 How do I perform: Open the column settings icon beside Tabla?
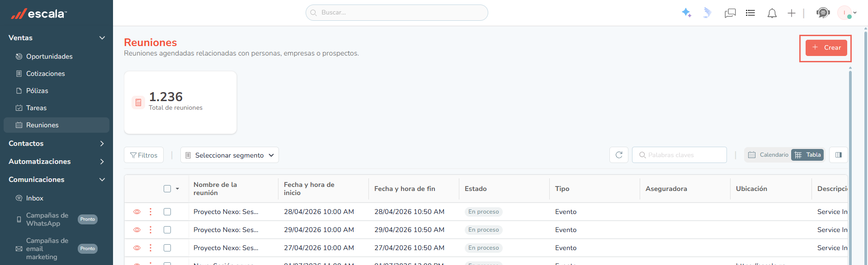[x=839, y=155]
